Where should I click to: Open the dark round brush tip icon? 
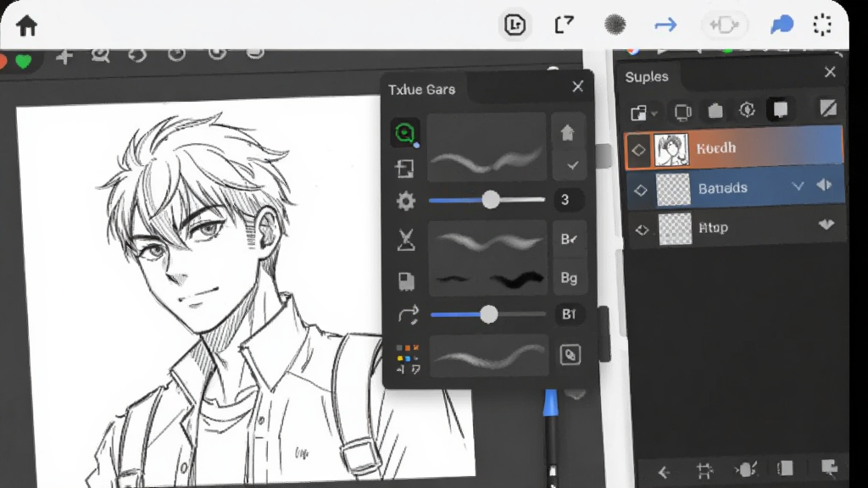[615, 25]
